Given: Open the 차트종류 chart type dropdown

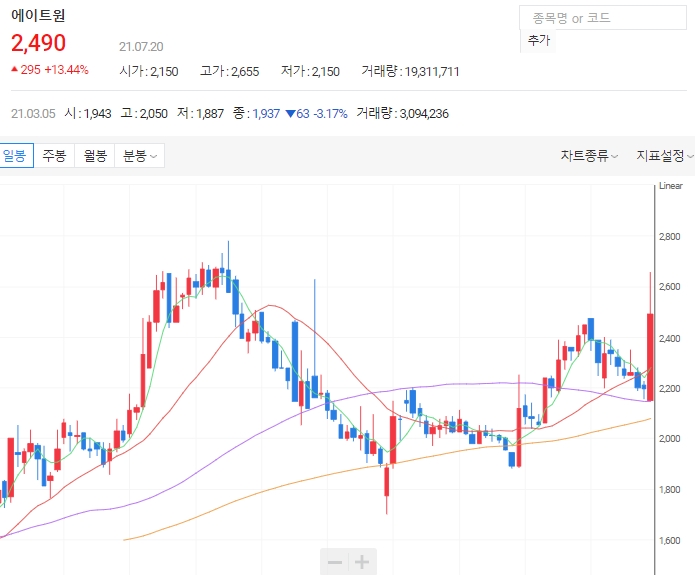Looking at the screenshot, I should pyautogui.click(x=589, y=156).
